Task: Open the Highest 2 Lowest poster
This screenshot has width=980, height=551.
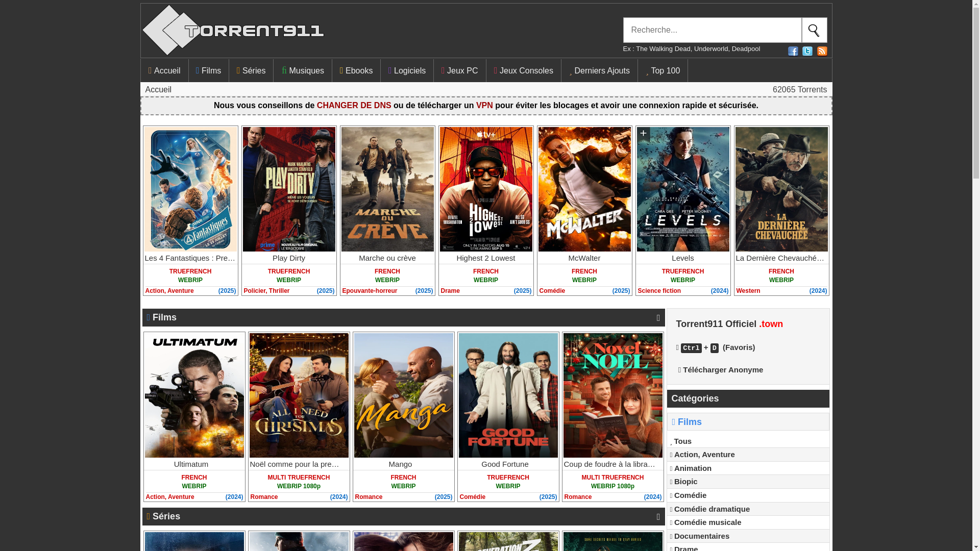Action: tap(486, 189)
